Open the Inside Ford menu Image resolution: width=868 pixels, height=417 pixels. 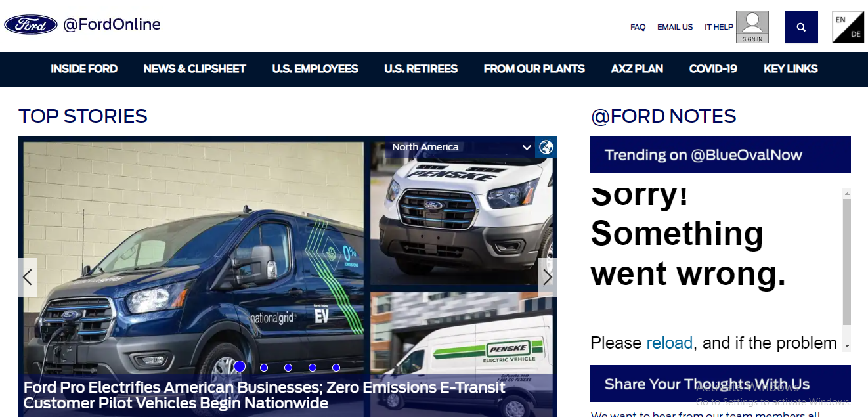tap(84, 69)
